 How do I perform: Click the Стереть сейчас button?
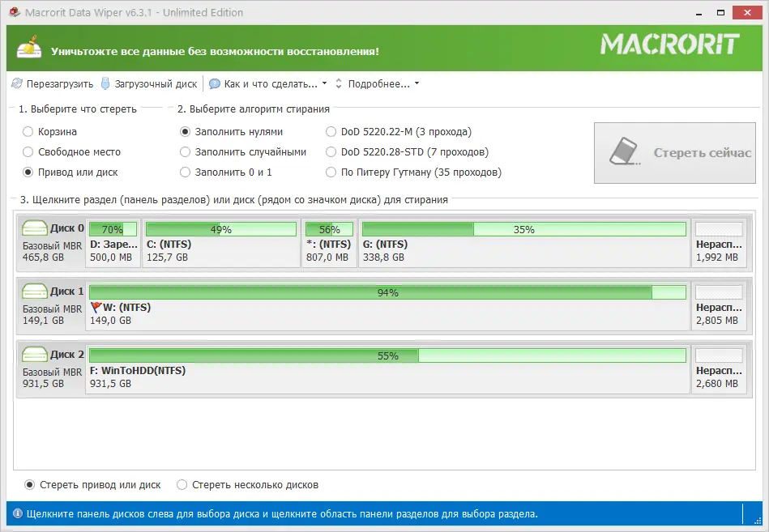pos(674,153)
